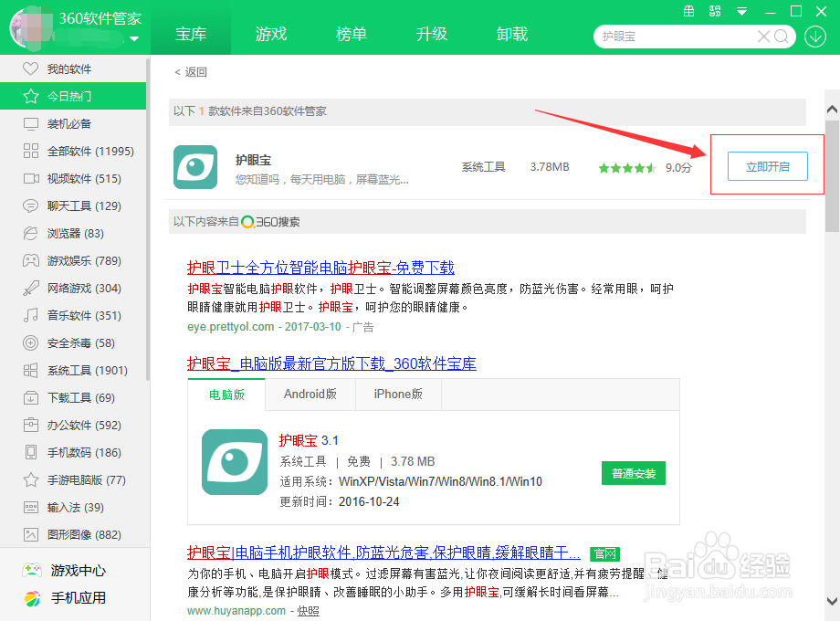Image resolution: width=840 pixels, height=621 pixels.
Task: Click the results pane scrollbar thumb
Action: (x=832, y=175)
